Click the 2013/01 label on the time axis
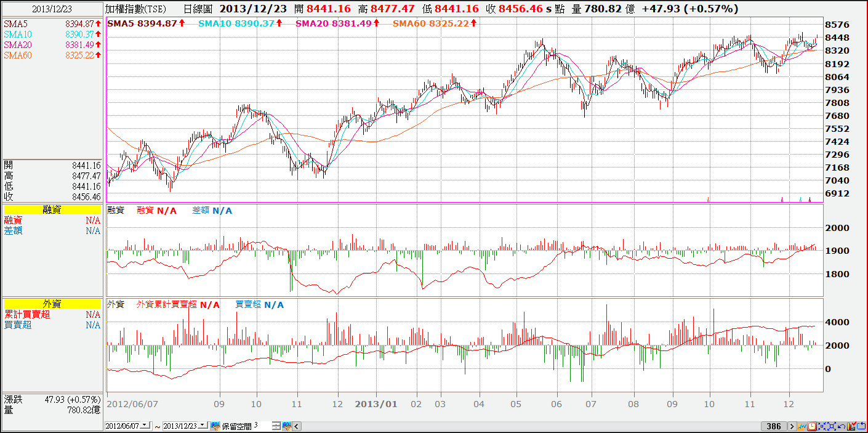868x433 pixels. pyautogui.click(x=376, y=405)
